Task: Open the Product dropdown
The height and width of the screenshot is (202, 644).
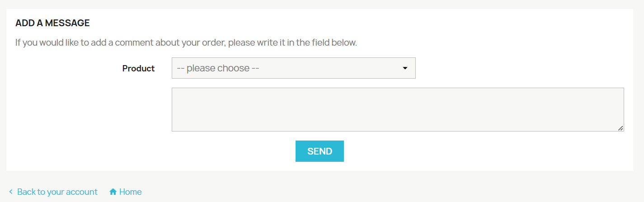Action: click(293, 68)
